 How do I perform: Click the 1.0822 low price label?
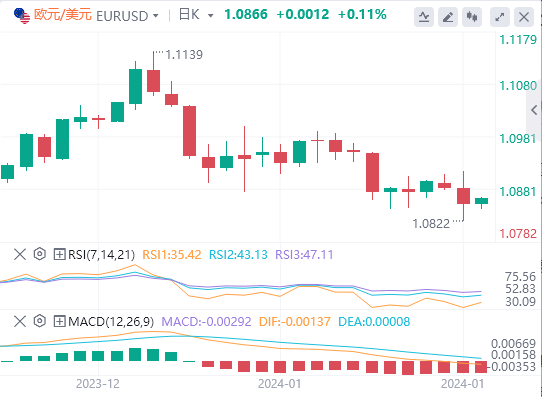pyautogui.click(x=431, y=224)
